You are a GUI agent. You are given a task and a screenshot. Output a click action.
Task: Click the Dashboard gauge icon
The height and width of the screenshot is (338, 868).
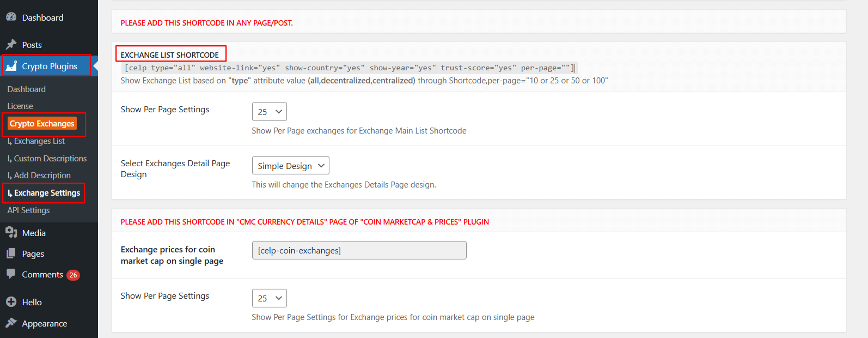coord(11,17)
